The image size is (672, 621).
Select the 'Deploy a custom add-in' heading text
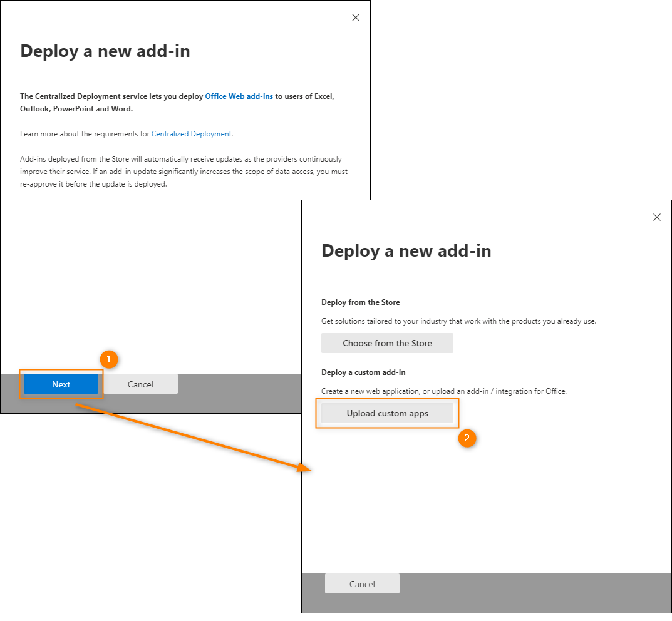(x=363, y=372)
